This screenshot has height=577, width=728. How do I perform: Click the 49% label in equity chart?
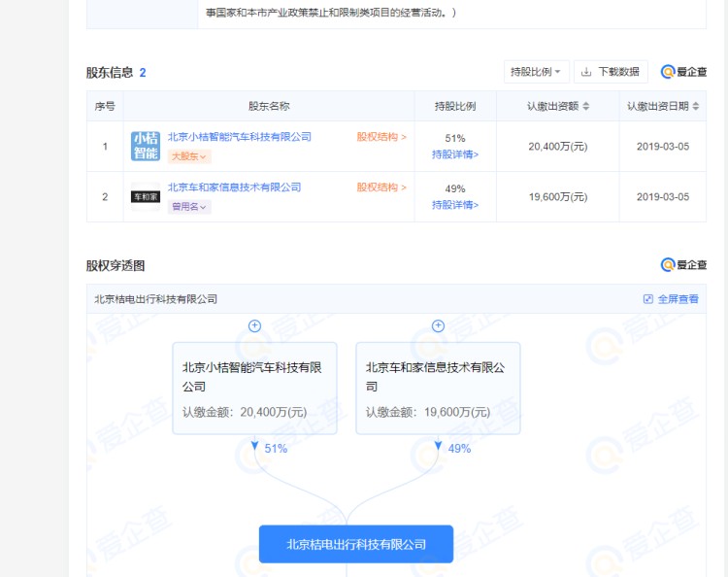(459, 449)
